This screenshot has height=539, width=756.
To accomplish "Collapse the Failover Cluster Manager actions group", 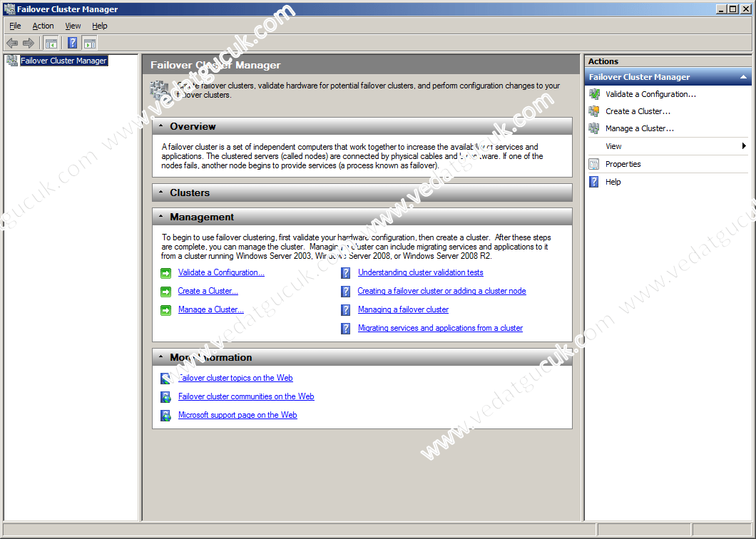I will (x=743, y=77).
